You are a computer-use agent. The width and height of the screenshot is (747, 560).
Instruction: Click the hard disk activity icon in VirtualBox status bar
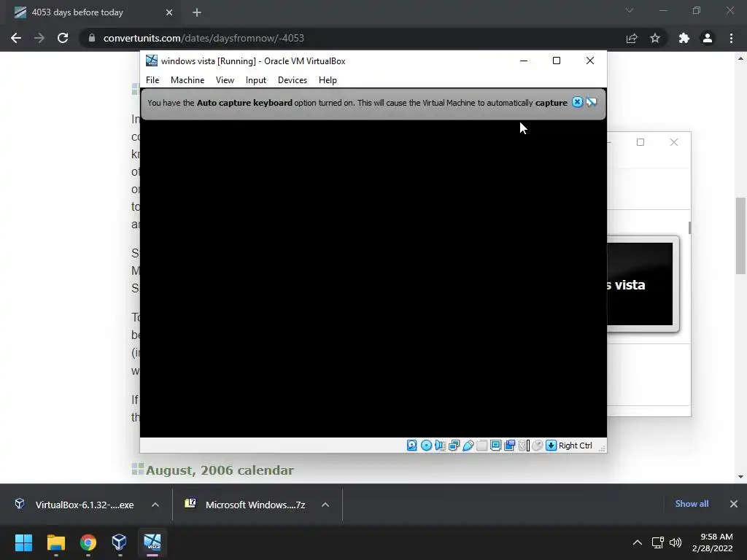point(412,446)
